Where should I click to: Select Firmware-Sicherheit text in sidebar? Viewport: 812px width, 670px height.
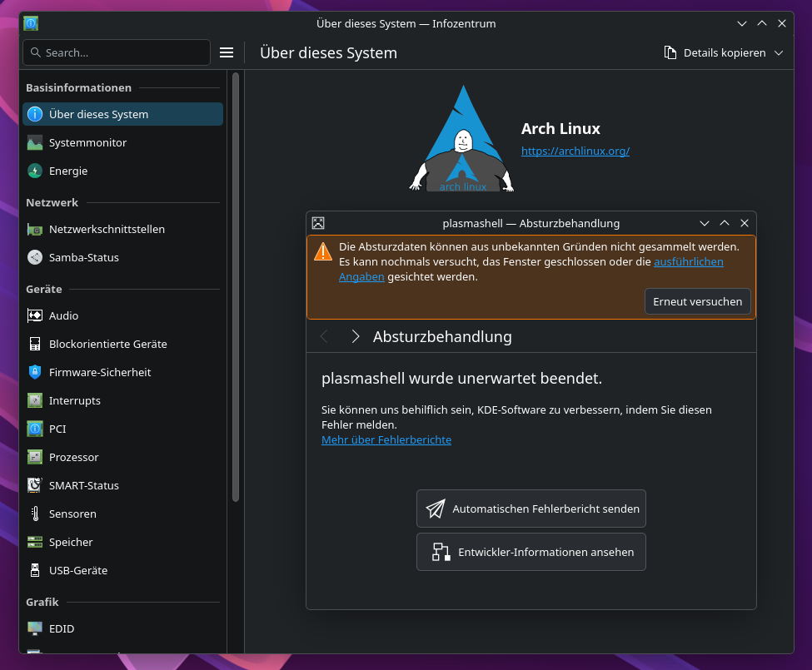[100, 373]
